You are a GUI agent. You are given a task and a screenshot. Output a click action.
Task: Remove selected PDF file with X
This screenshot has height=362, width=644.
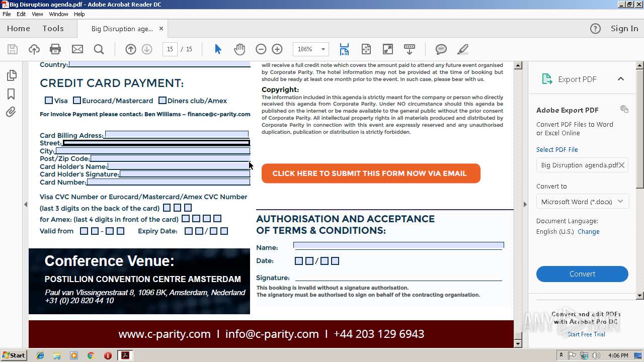(621, 165)
